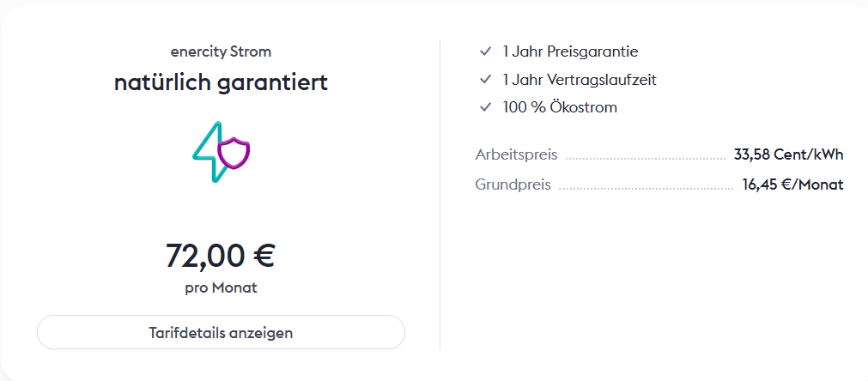
Task: Click the checkmark beside 1 Jahr Preisgarantie
Action: (x=485, y=51)
